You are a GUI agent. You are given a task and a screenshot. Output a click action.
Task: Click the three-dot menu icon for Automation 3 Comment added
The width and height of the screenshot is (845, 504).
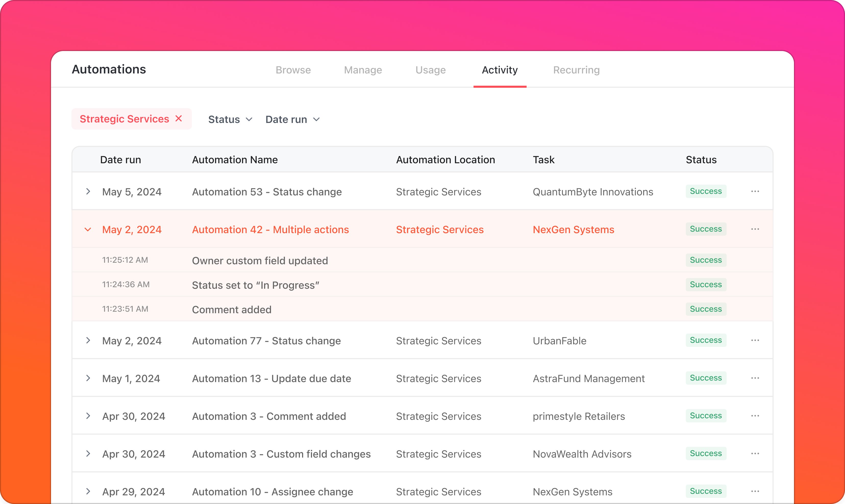pyautogui.click(x=755, y=415)
